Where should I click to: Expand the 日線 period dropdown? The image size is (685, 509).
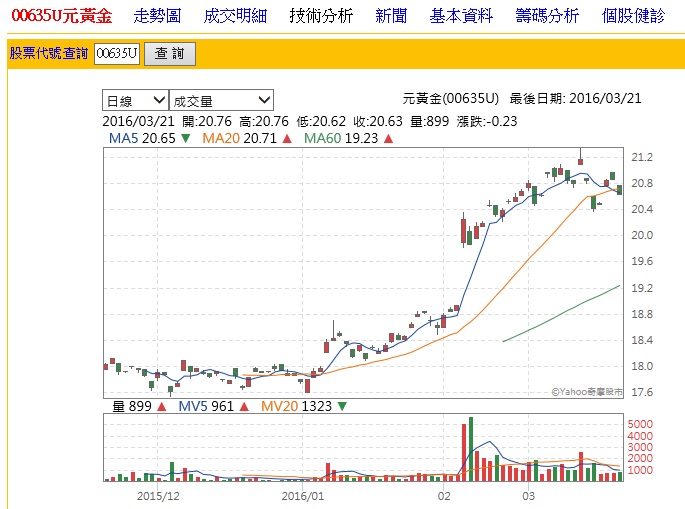[x=135, y=100]
